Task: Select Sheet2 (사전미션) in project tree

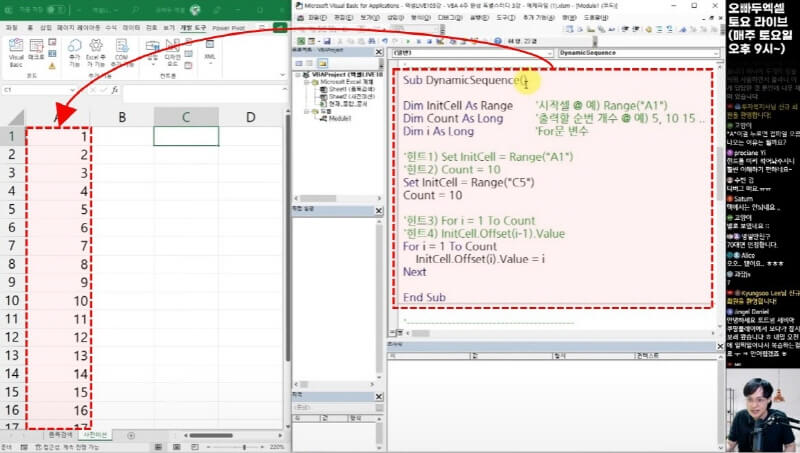Action: [347, 96]
